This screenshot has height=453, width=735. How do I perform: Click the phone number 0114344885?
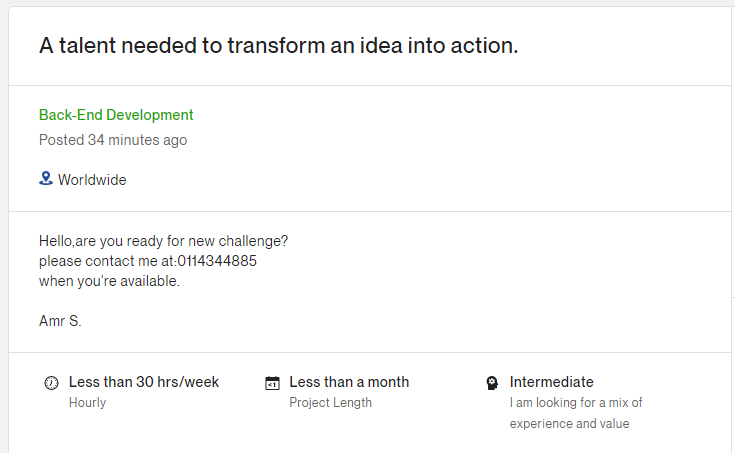pos(217,261)
